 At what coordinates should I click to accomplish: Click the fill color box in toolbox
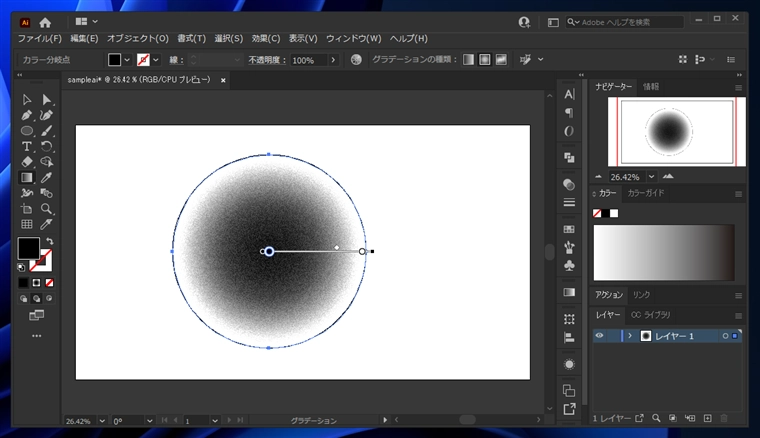[29, 248]
